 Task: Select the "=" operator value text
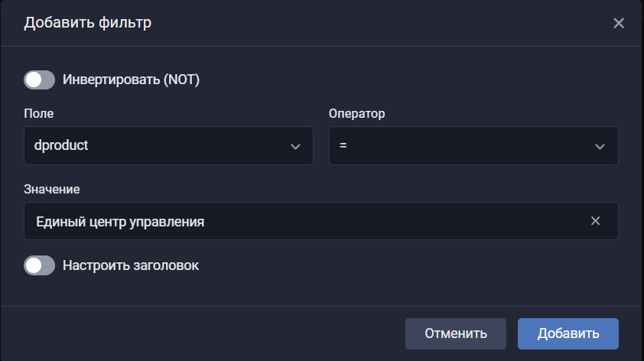(x=343, y=145)
